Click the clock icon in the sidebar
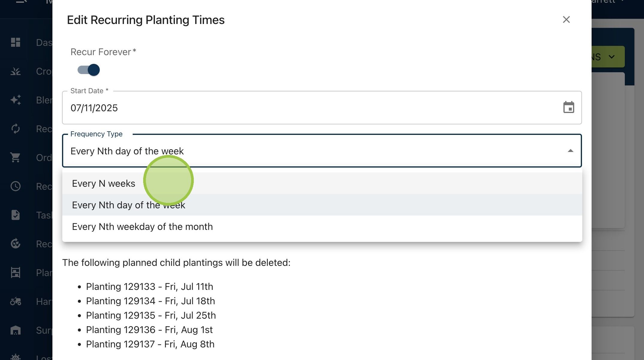This screenshot has width=644, height=360. (x=16, y=186)
